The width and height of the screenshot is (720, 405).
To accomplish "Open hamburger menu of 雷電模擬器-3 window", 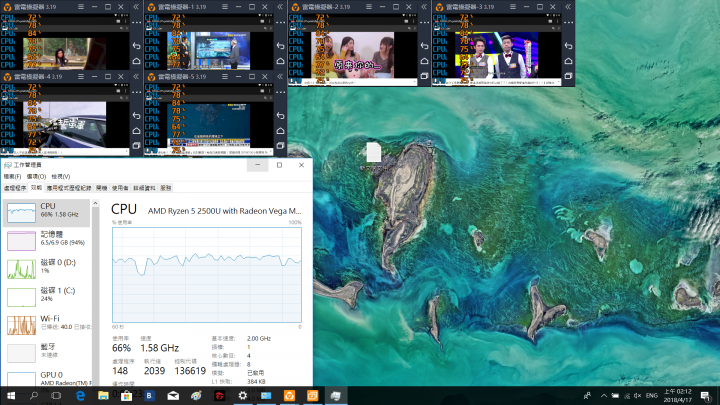I will tap(513, 7).
